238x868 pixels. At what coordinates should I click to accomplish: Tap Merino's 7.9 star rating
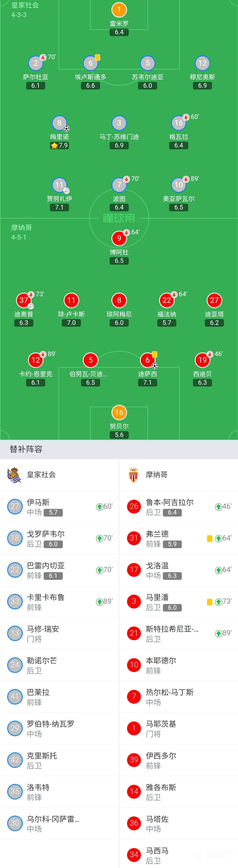pyautogui.click(x=59, y=146)
